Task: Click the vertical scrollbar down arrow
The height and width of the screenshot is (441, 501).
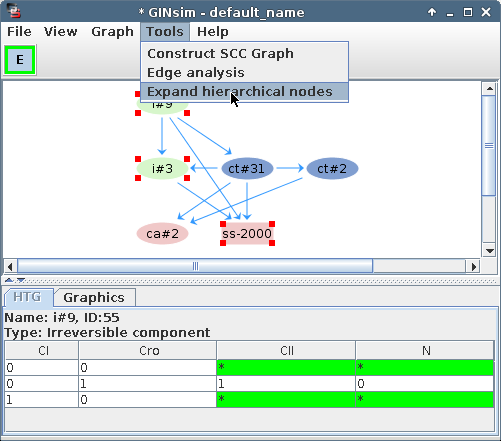Action: (x=489, y=251)
